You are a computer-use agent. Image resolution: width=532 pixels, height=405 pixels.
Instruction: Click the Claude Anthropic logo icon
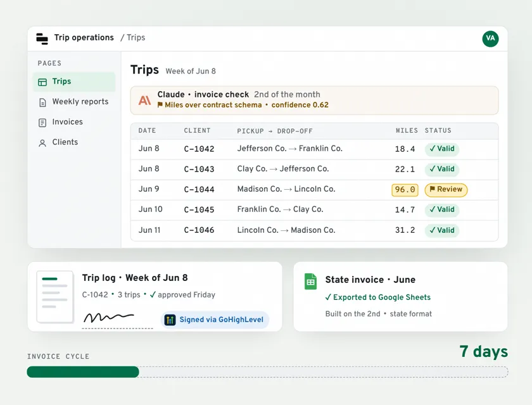(x=145, y=100)
